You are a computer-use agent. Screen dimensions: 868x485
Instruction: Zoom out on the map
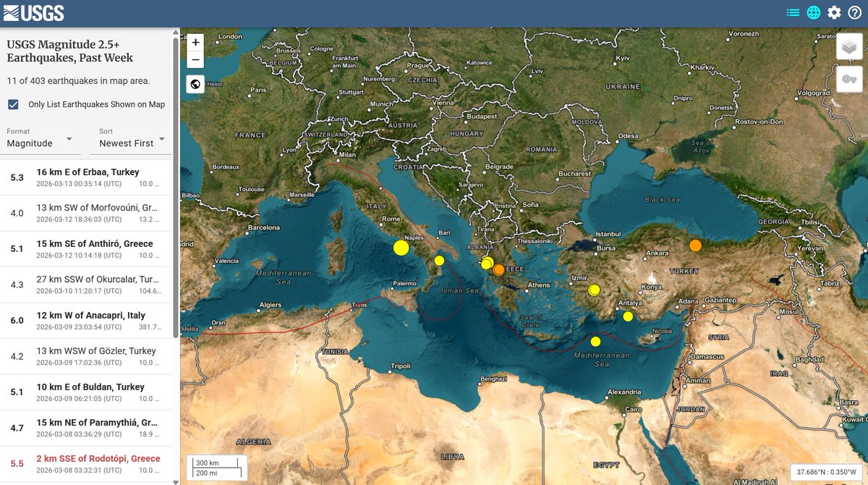[195, 60]
